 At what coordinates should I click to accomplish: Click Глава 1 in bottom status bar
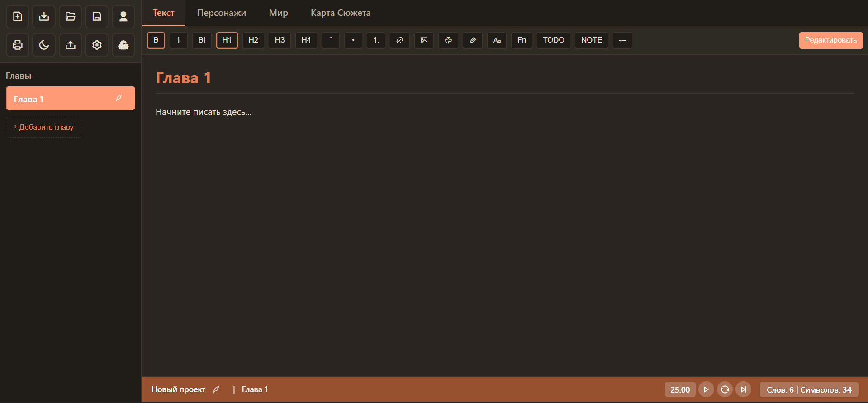tap(255, 389)
